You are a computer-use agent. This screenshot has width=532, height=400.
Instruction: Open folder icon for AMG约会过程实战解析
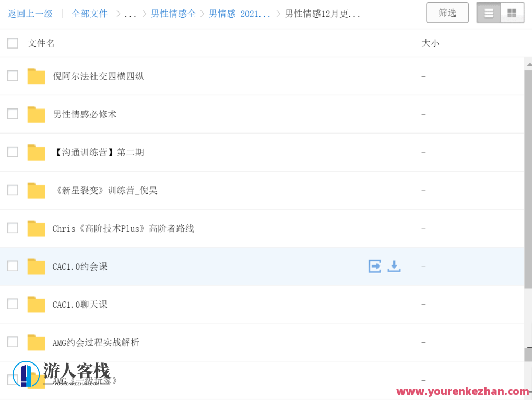click(37, 342)
